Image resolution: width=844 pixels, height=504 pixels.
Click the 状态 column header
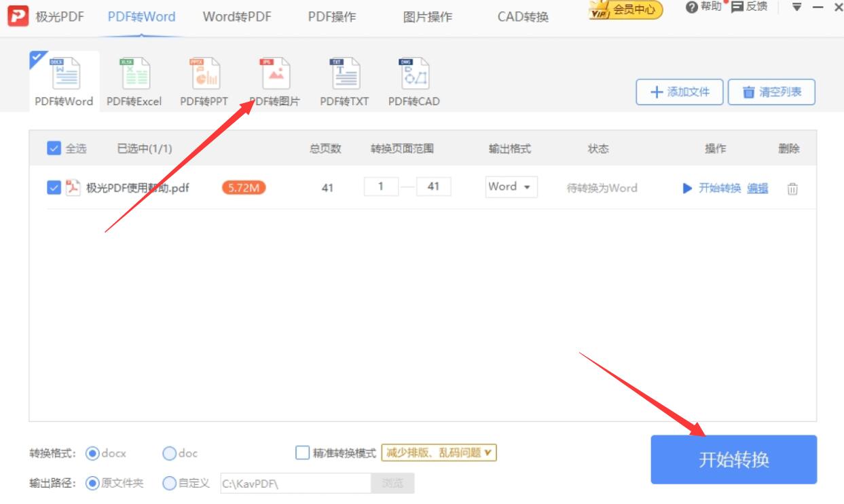598,149
